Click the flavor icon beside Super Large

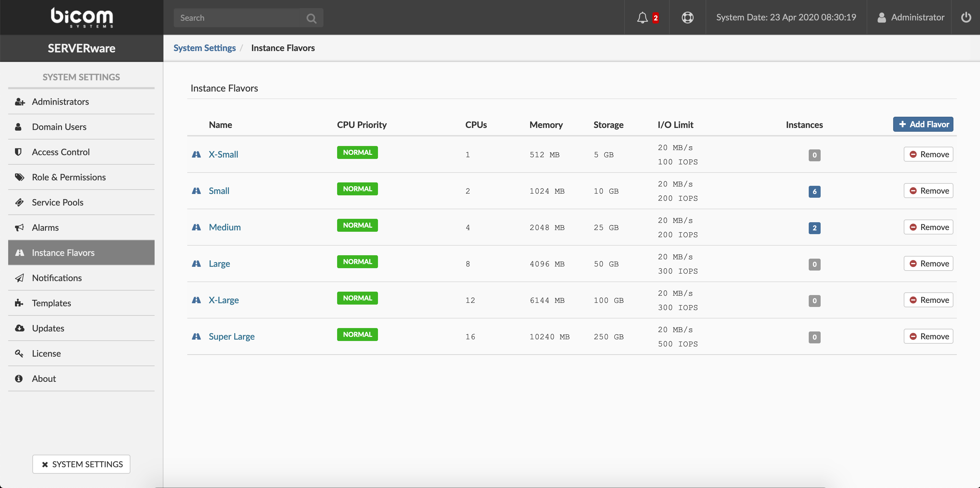196,336
